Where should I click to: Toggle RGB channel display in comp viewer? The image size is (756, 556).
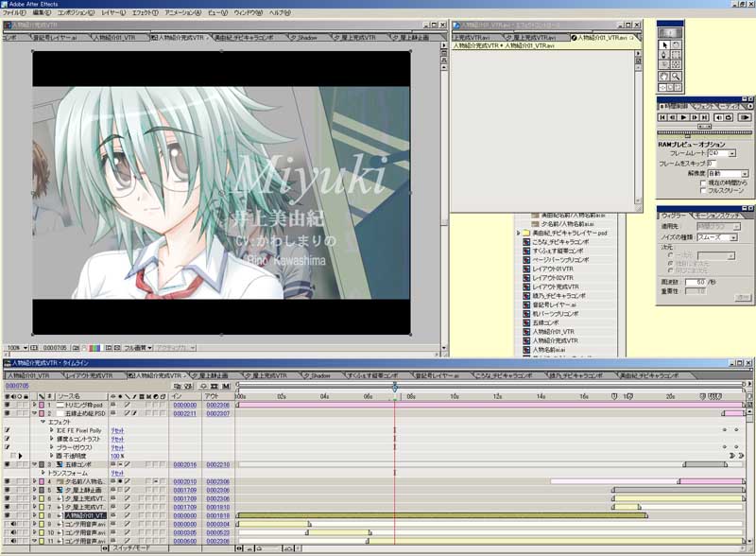[95, 348]
